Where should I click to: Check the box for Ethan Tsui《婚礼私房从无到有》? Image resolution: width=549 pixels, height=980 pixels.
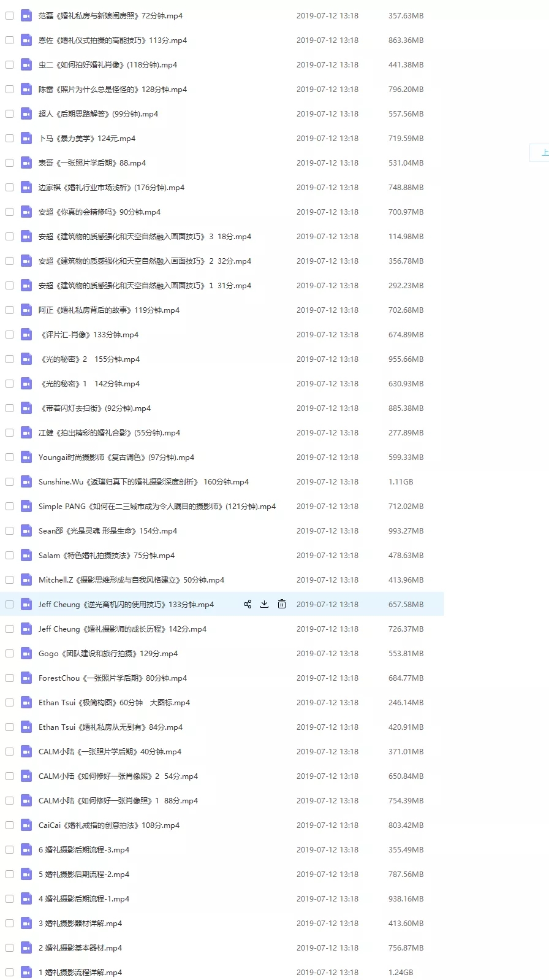[9, 727]
